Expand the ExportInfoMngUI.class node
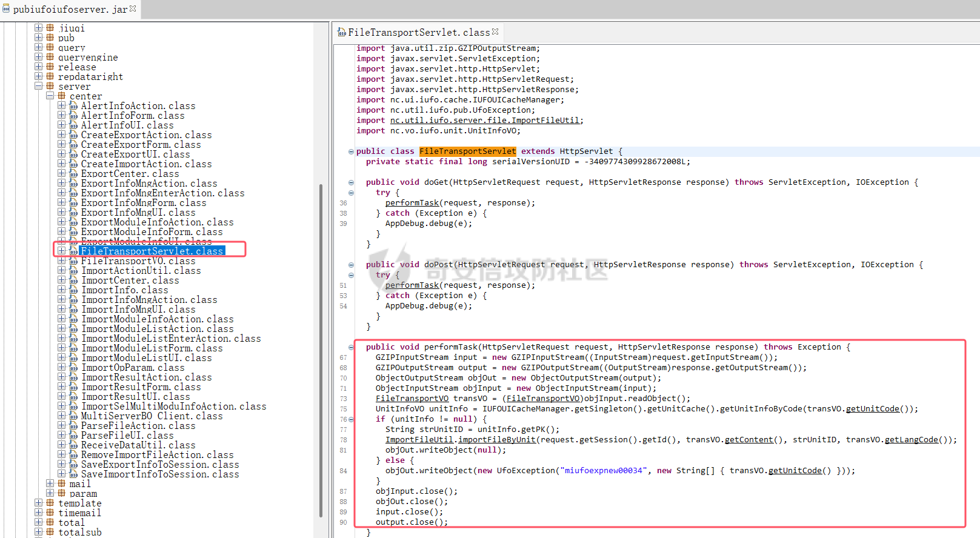The height and width of the screenshot is (538, 980). (x=61, y=212)
